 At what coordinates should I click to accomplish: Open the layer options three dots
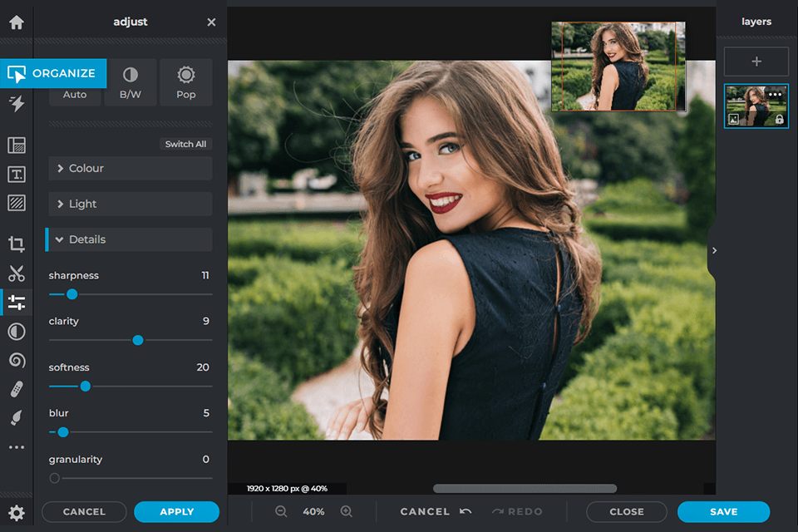coord(775,94)
